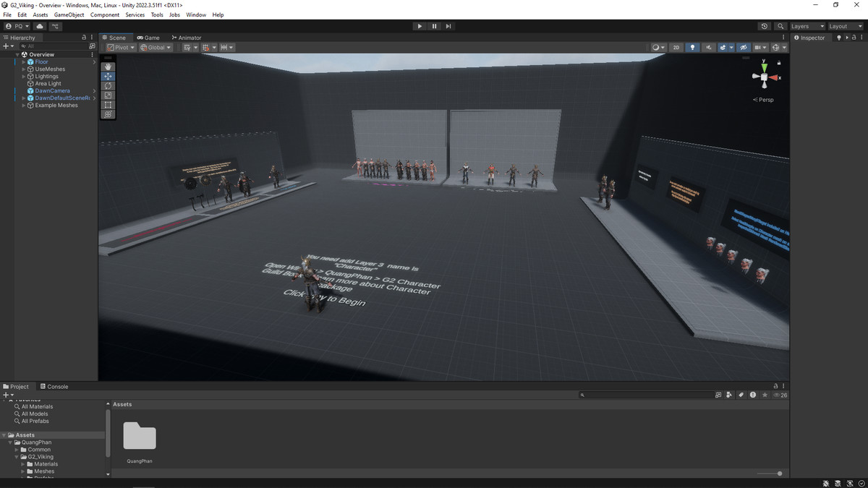Search by Type in Project panel
868x488 pixels.
(729, 395)
